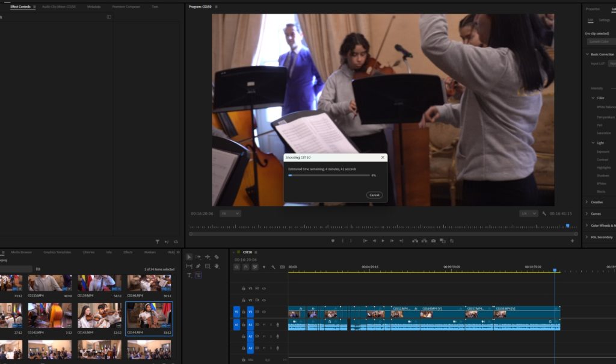Viewport: 616px width, 364px height.
Task: Open timeline display settings wrench
Action: pyautogui.click(x=273, y=267)
